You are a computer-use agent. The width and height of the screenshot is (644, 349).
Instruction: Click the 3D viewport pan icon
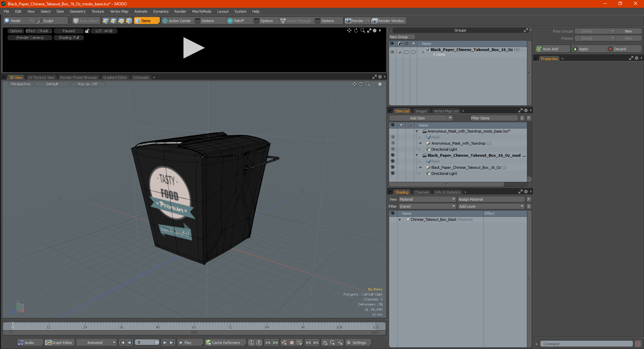pyautogui.click(x=355, y=84)
